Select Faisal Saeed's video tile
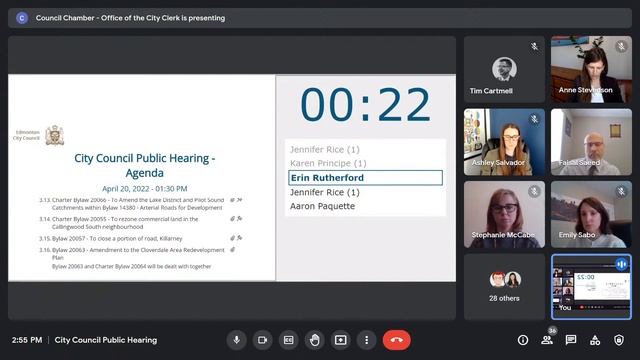Viewport: 640px width, 360px height. pyautogui.click(x=591, y=142)
